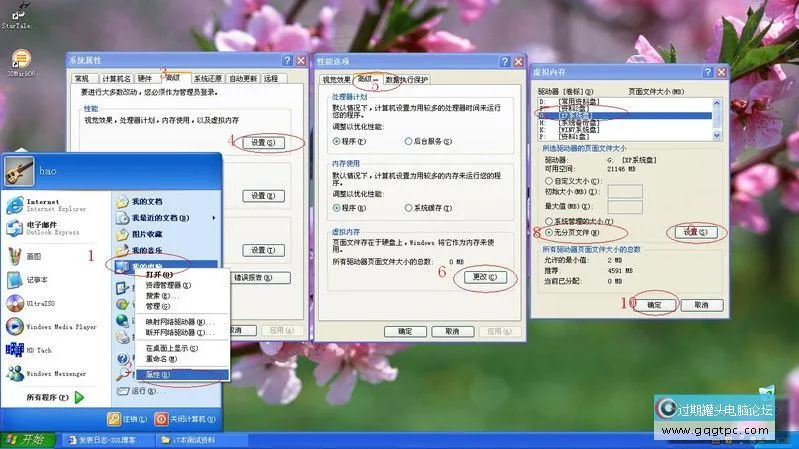Switch to 视觉效果 tab in 性能选项
Viewport: 799px width, 449px height.
tap(336, 80)
